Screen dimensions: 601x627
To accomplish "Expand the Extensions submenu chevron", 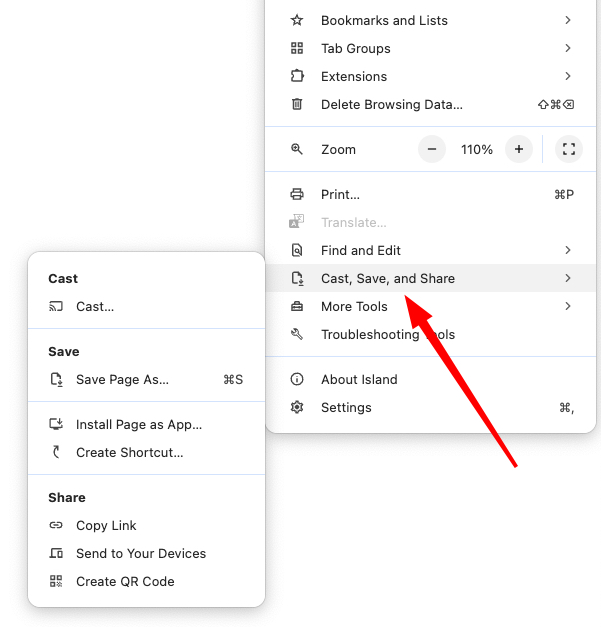I will tap(568, 76).
